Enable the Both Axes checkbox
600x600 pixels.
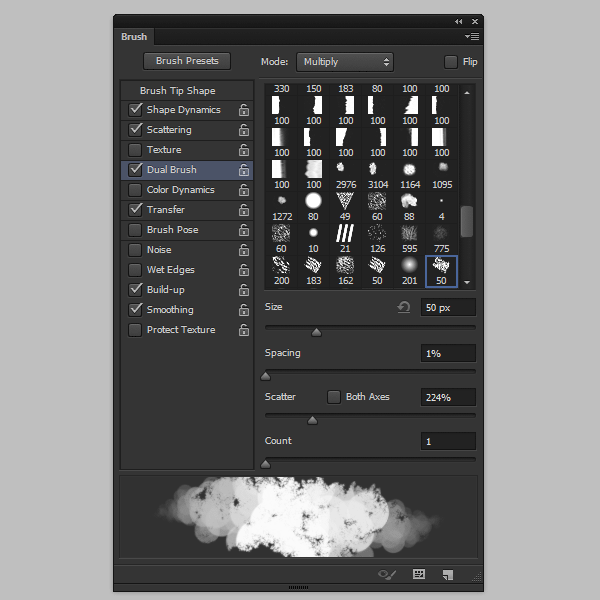(334, 397)
